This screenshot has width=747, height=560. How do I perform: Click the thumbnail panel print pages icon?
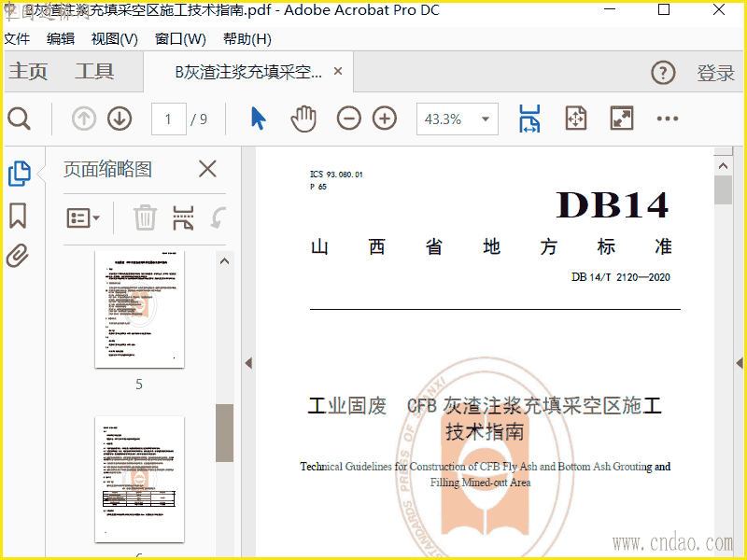183,218
